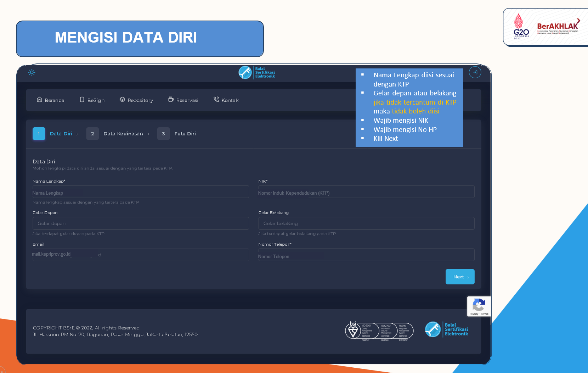This screenshot has width=588, height=373.
Task: Click the Kontak phone icon
Action: pos(216,100)
